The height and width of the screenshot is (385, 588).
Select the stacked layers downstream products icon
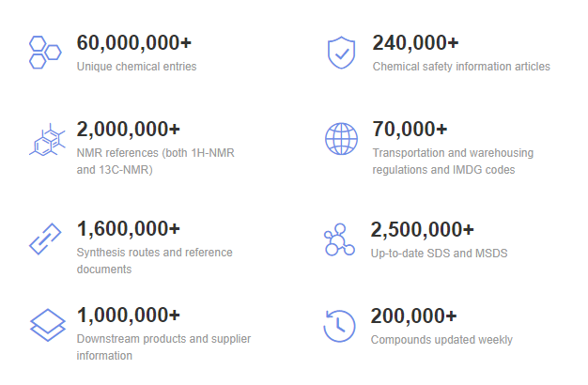[x=48, y=325]
